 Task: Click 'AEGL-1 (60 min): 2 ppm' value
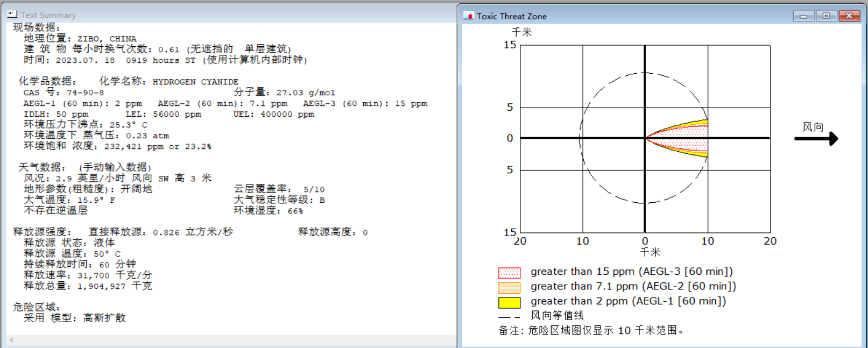pos(83,103)
